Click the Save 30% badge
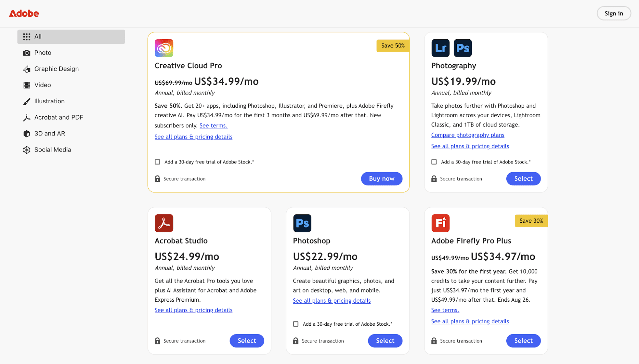639x364 pixels. click(531, 221)
